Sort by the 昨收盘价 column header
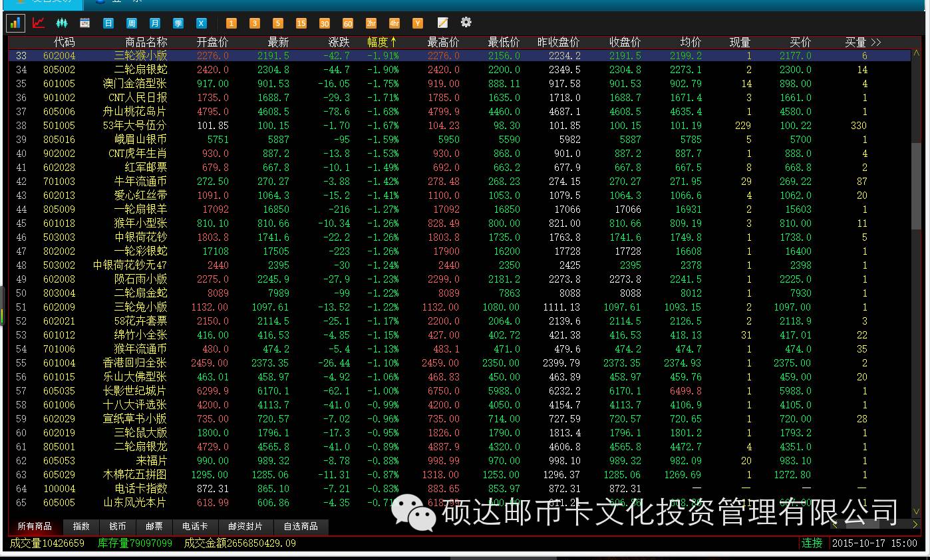930x560 pixels. 559,42
